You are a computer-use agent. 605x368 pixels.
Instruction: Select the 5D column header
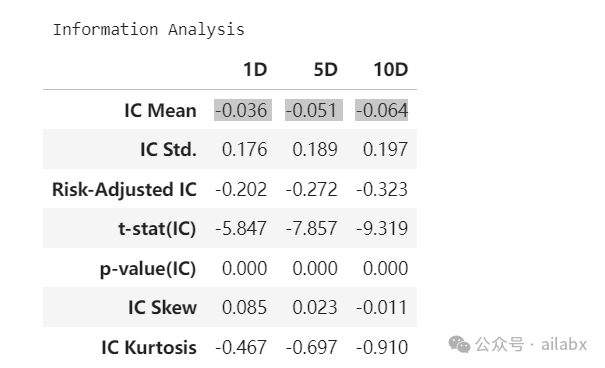pos(325,70)
